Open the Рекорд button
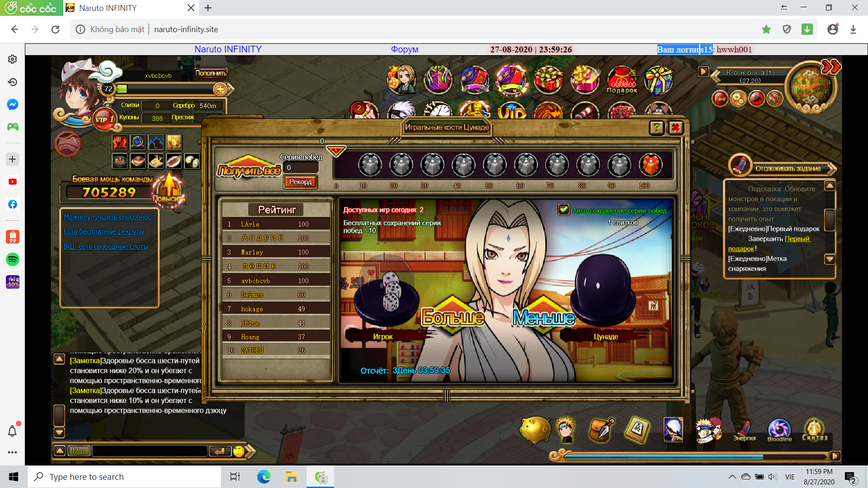The width and height of the screenshot is (868, 488). point(301,182)
